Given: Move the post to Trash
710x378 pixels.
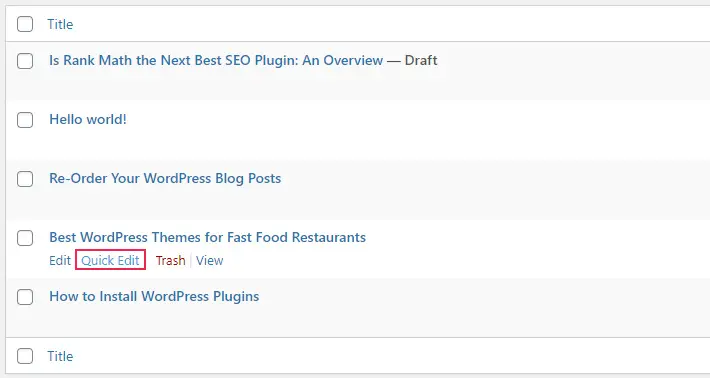Looking at the screenshot, I should 171,260.
